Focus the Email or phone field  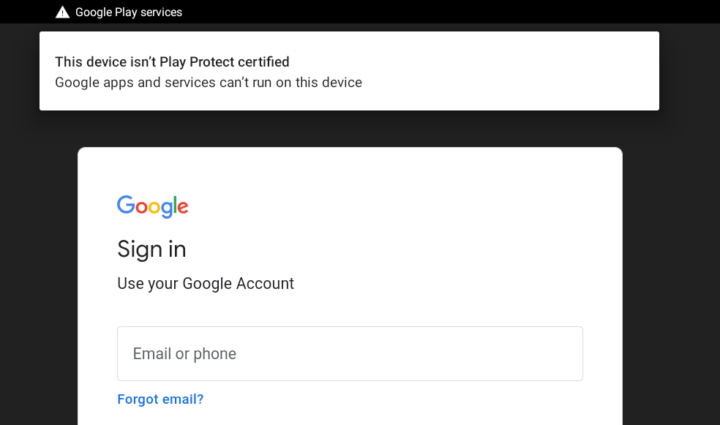350,353
